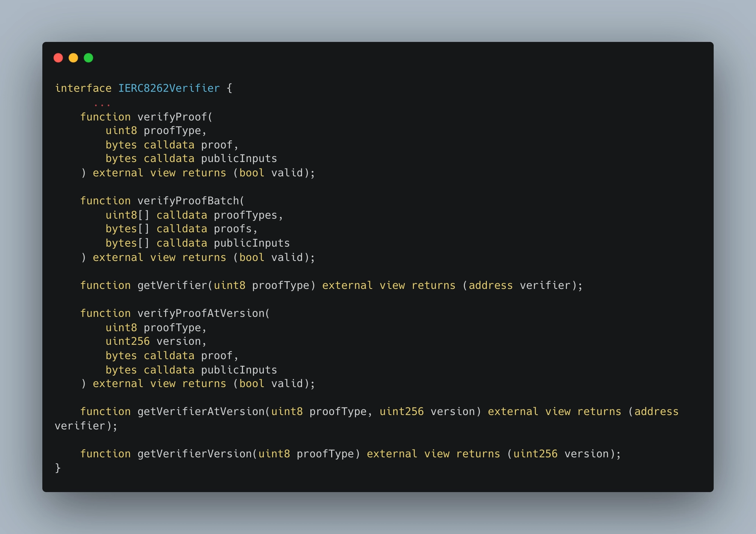This screenshot has width=756, height=534.
Task: Click the getVerifierAtVersion function name
Action: tap(201, 412)
